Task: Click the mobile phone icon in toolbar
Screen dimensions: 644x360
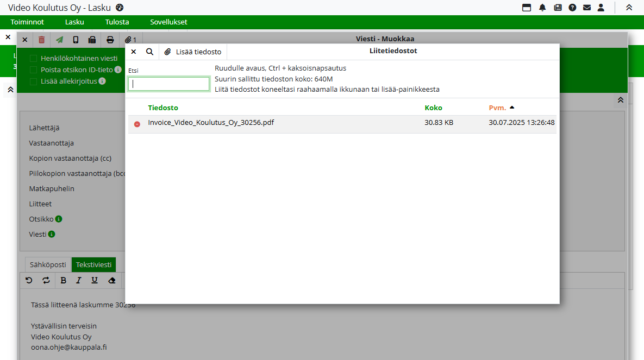Action: click(x=76, y=40)
